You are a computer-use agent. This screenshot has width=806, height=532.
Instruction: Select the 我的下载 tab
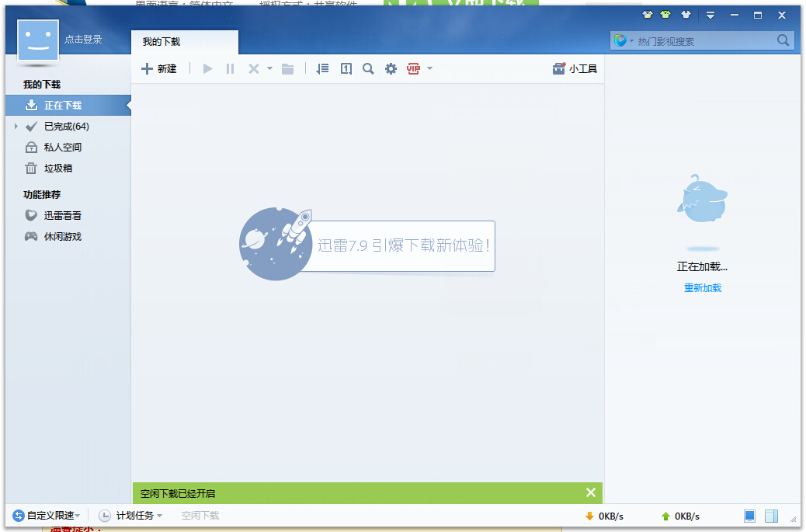184,42
